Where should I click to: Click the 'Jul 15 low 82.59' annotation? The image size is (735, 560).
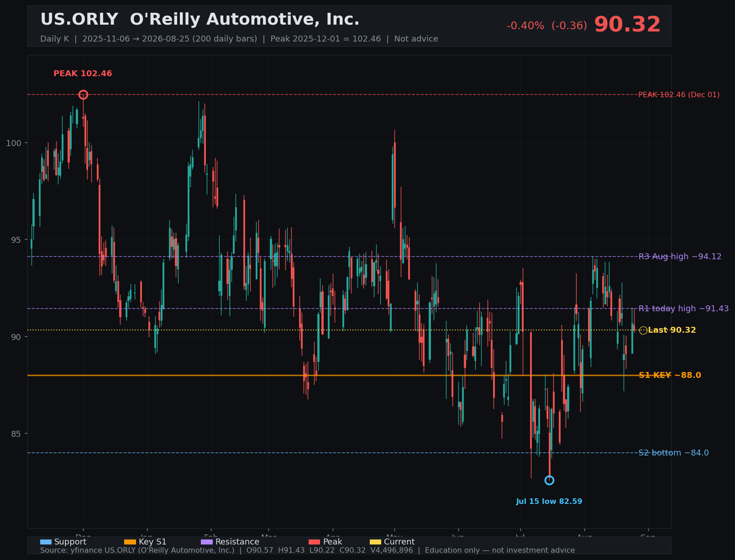(549, 502)
